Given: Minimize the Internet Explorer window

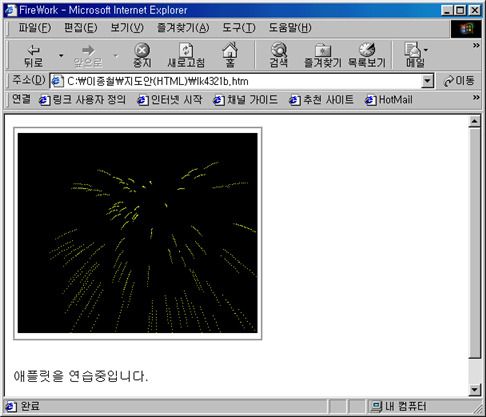Looking at the screenshot, I should 447,10.
